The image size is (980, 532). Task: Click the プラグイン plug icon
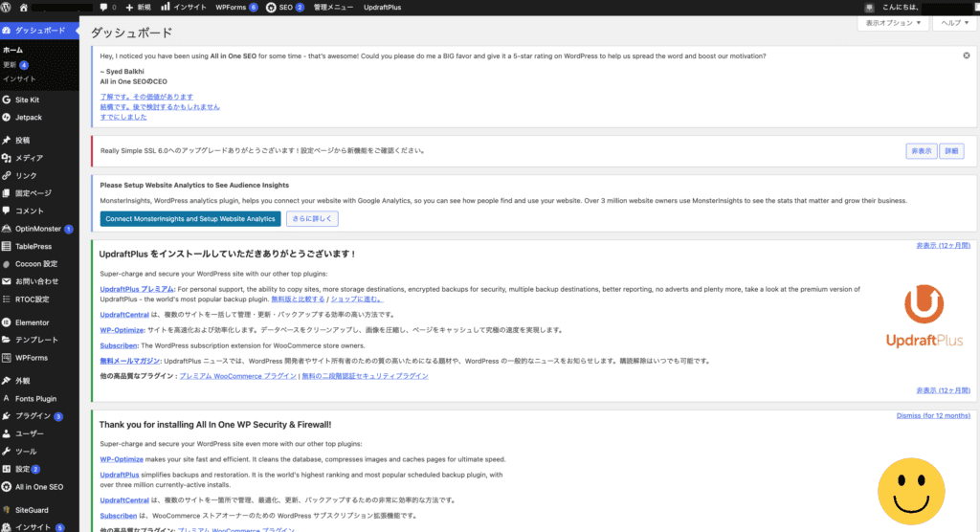[x=7, y=415]
